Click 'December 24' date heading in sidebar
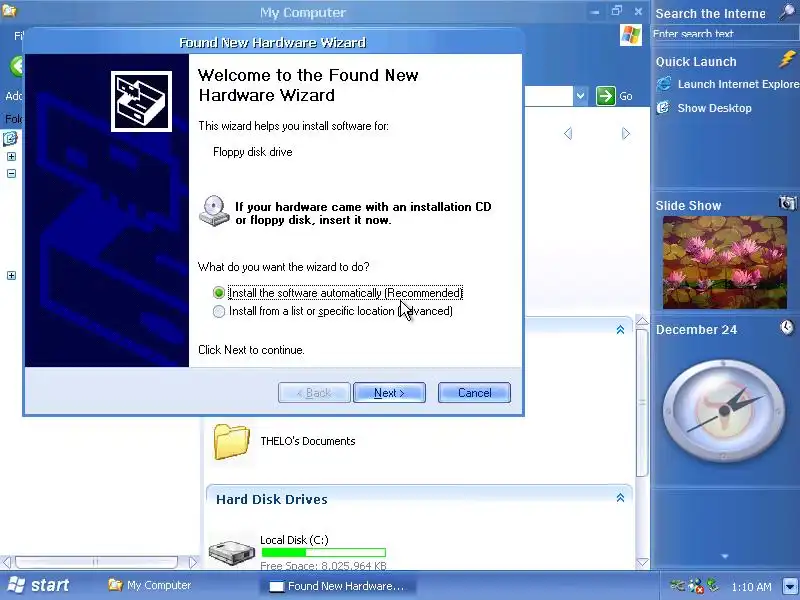The image size is (800, 600). coord(696,330)
